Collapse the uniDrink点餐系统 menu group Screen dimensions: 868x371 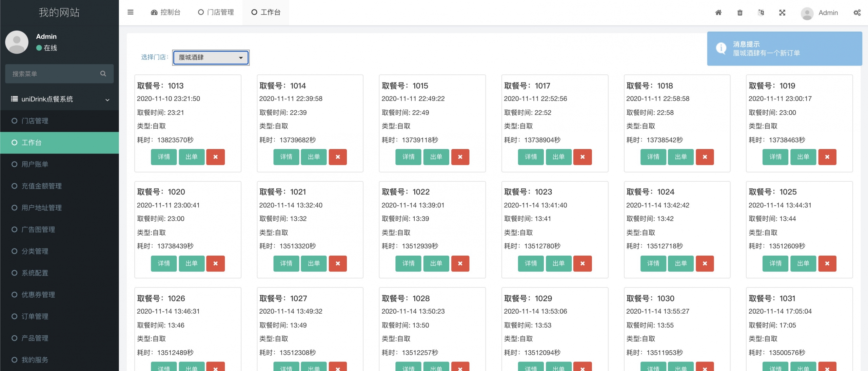pos(59,99)
